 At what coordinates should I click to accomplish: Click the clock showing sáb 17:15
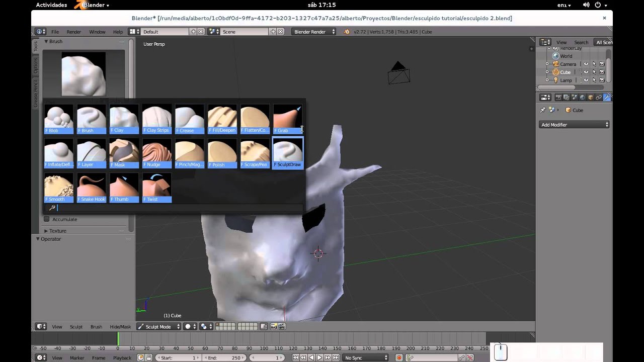[x=321, y=5]
